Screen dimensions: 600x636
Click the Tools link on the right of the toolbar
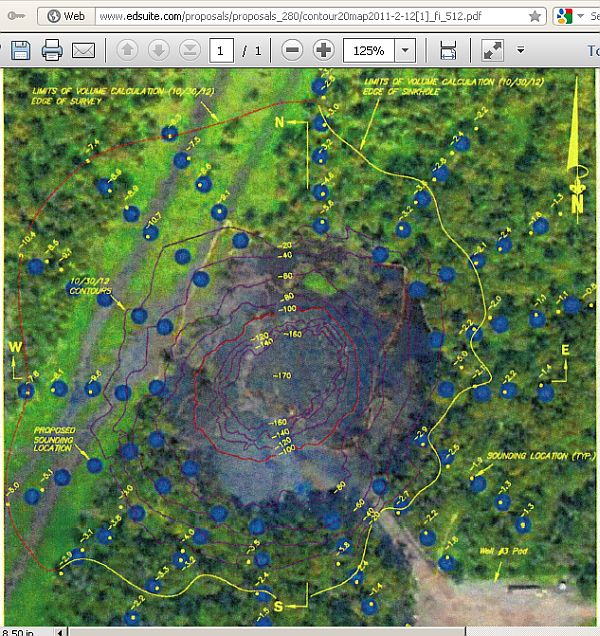[x=592, y=50]
